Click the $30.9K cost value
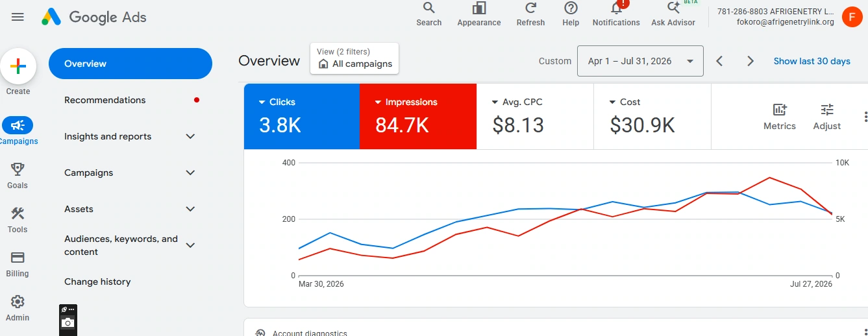Viewport: 868px width, 336px height. click(x=642, y=125)
